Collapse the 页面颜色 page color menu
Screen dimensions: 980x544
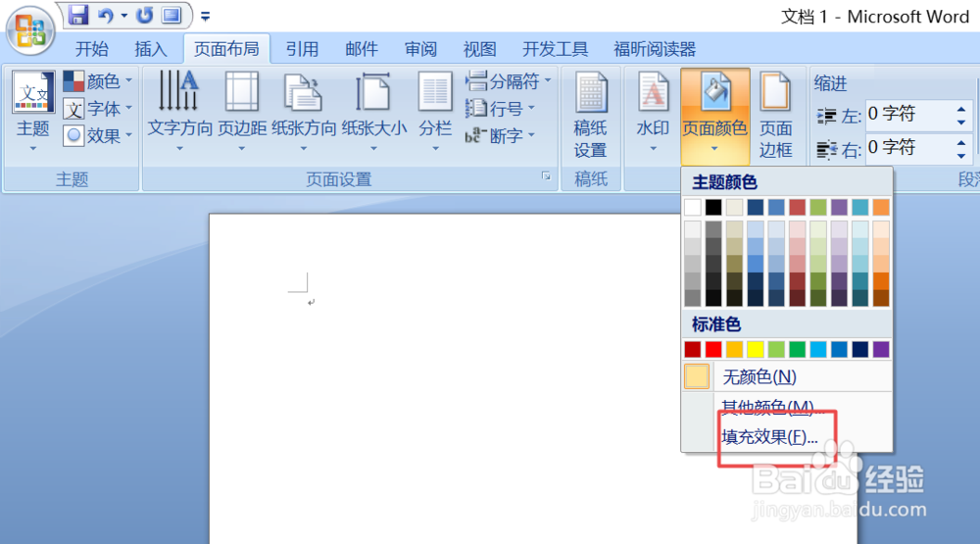[714, 115]
